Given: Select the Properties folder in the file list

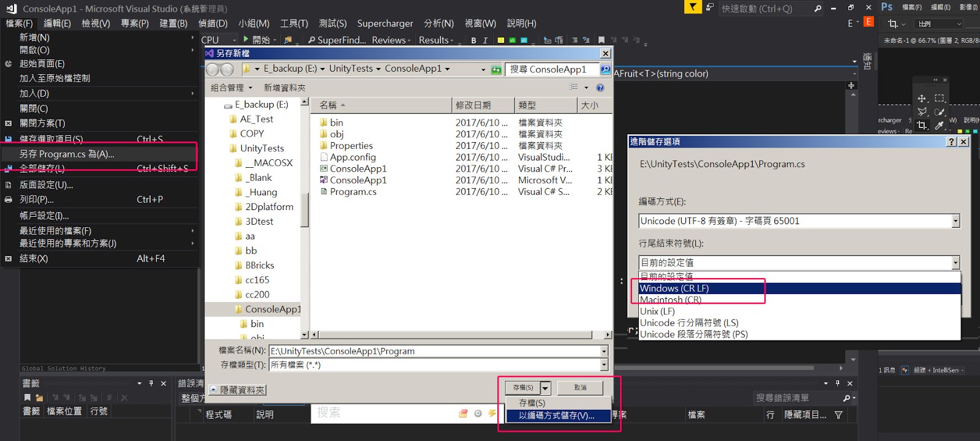Looking at the screenshot, I should [346, 146].
